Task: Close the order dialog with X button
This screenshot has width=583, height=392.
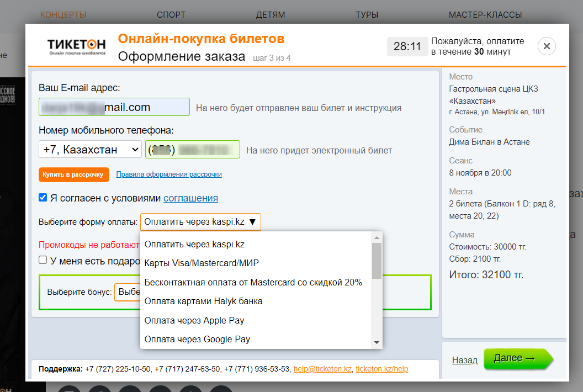Action: (547, 46)
